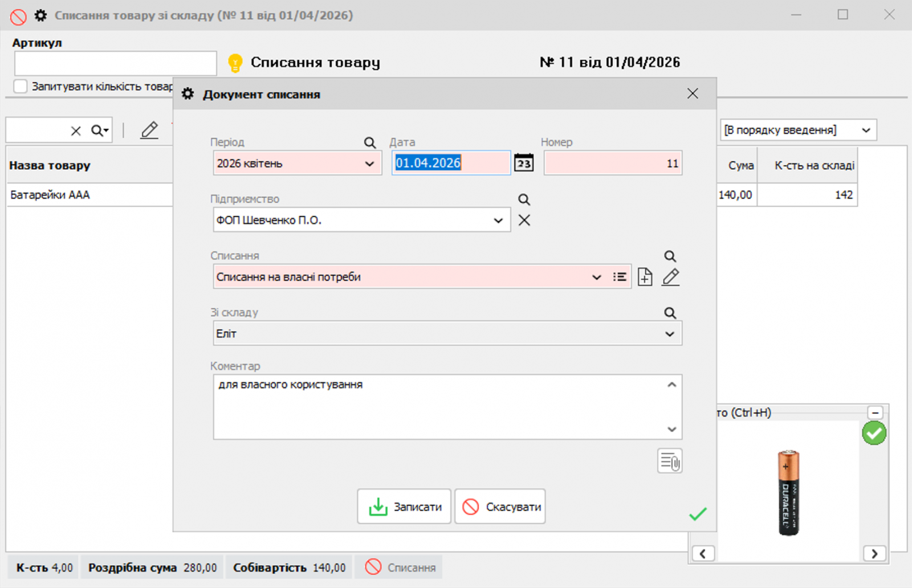Show next photo using right arrow
The height and width of the screenshot is (588, 912).
tap(874, 553)
